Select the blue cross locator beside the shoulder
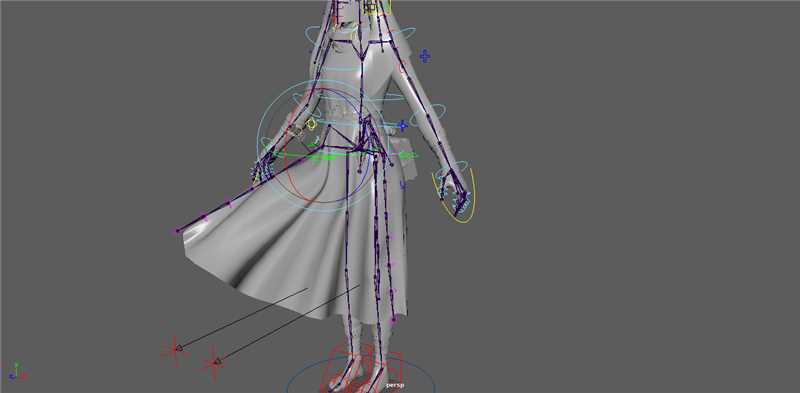The image size is (800, 393). coord(424,56)
